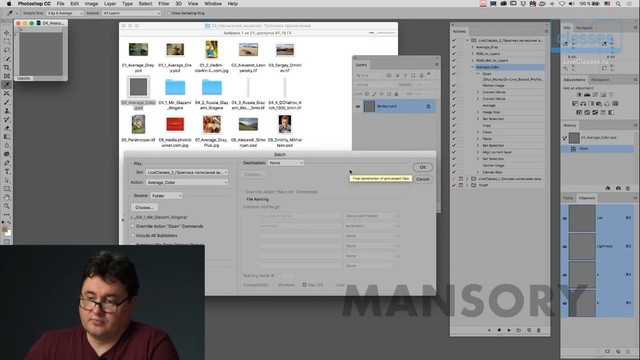Enable Include All Subfolders checkbox
The image size is (640, 360).
tap(133, 236)
